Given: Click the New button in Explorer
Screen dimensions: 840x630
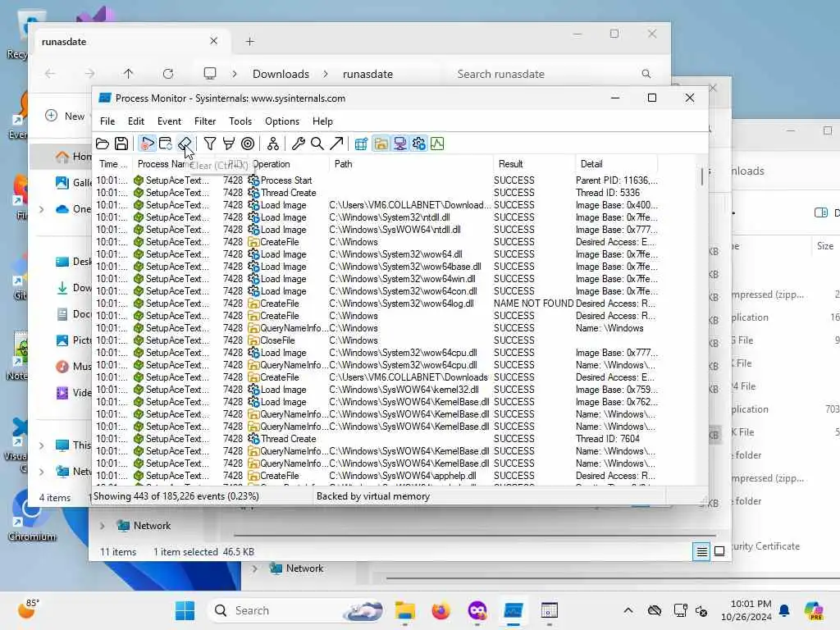Looking at the screenshot, I should 66,116.
